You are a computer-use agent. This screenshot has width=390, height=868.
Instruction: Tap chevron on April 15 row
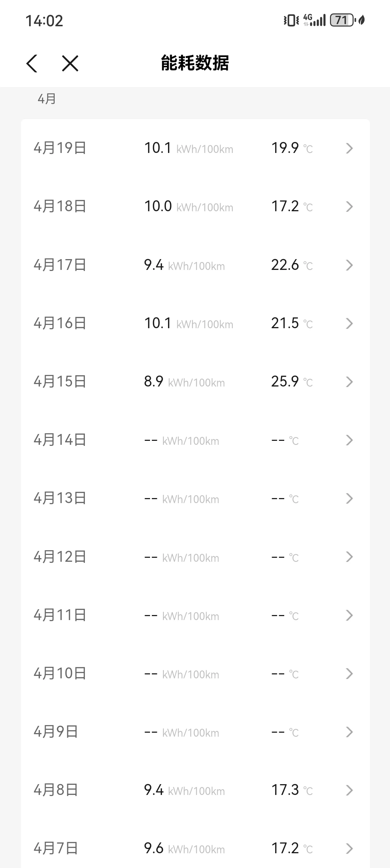click(x=349, y=382)
